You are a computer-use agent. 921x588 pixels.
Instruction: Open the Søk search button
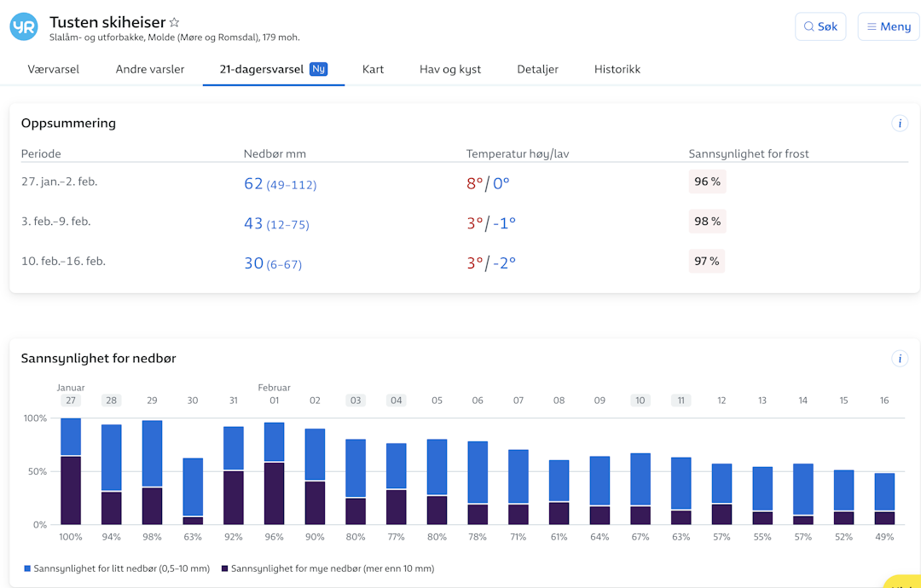pyautogui.click(x=820, y=26)
